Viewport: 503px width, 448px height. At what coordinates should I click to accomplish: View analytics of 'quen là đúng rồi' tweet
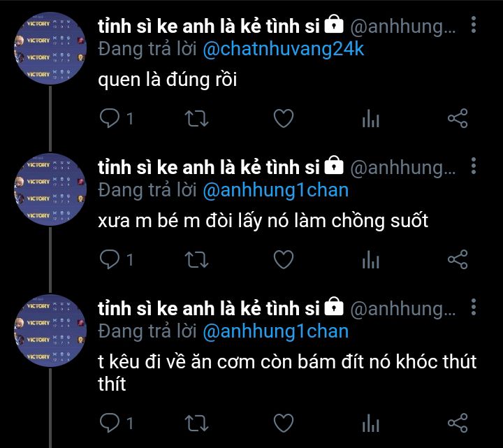[x=370, y=118]
